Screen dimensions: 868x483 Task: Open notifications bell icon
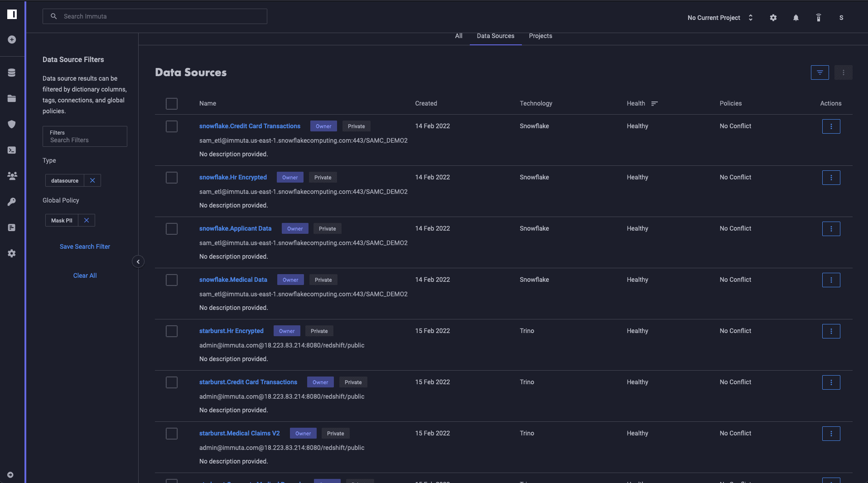point(796,18)
